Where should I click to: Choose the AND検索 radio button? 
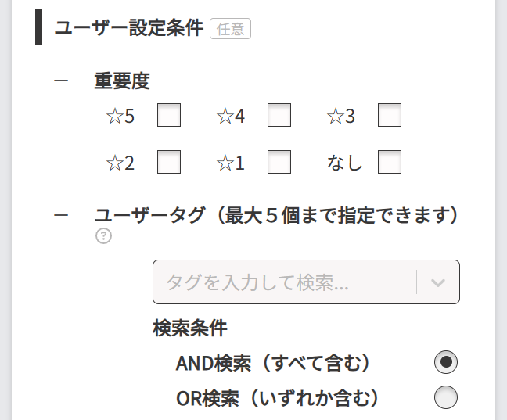pyautogui.click(x=446, y=362)
